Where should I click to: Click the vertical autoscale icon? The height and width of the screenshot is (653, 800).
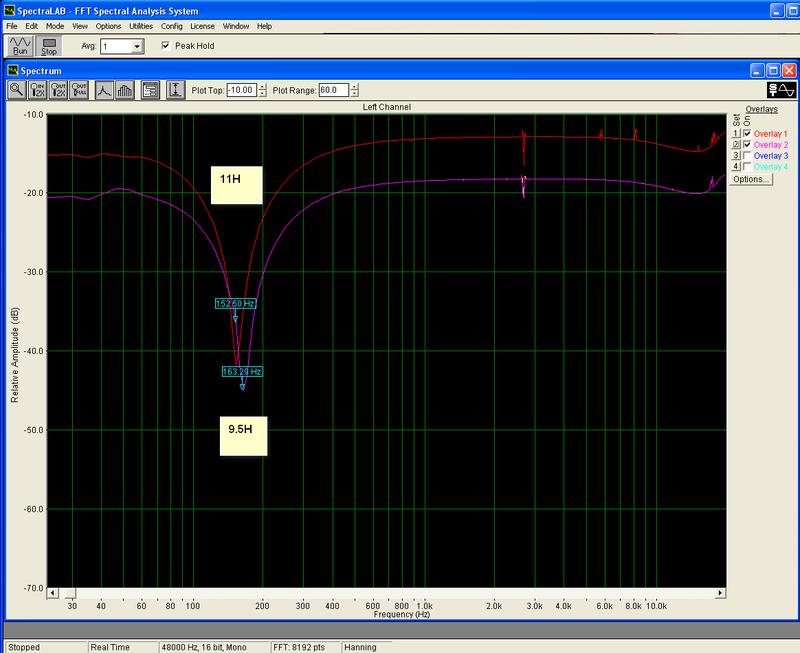(x=176, y=90)
